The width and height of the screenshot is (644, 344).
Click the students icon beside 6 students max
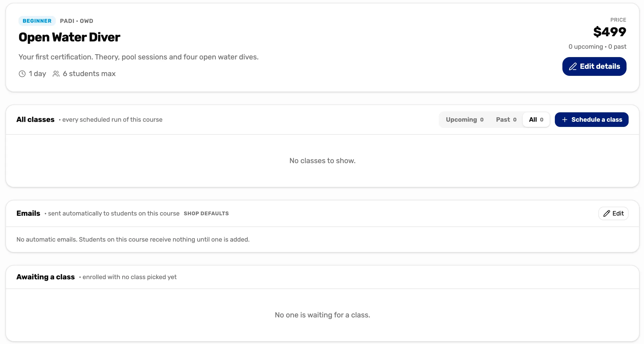point(56,74)
